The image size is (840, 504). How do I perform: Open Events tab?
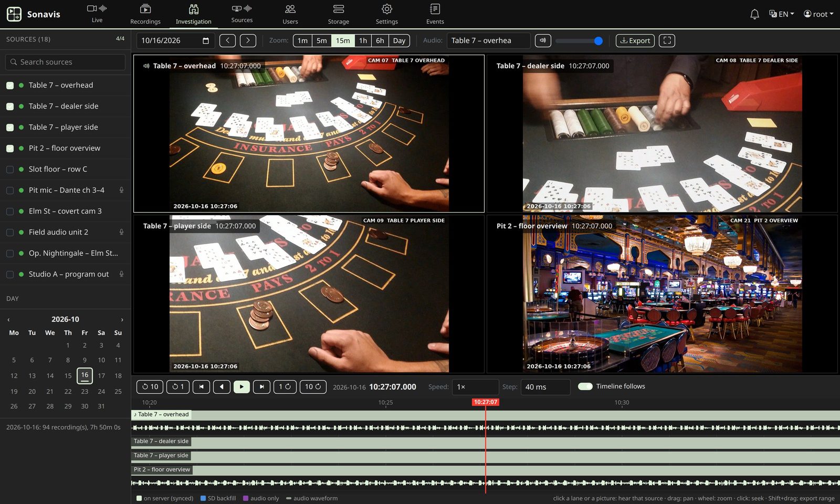435,14
